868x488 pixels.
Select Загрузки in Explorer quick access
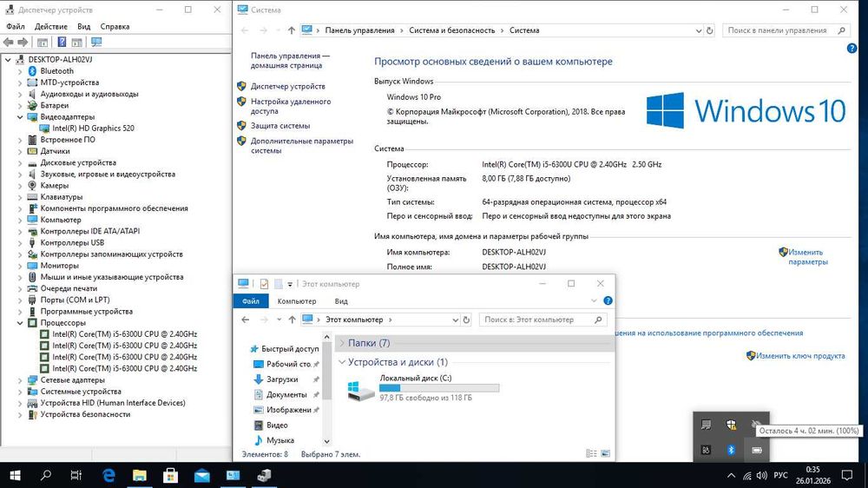pyautogui.click(x=282, y=379)
